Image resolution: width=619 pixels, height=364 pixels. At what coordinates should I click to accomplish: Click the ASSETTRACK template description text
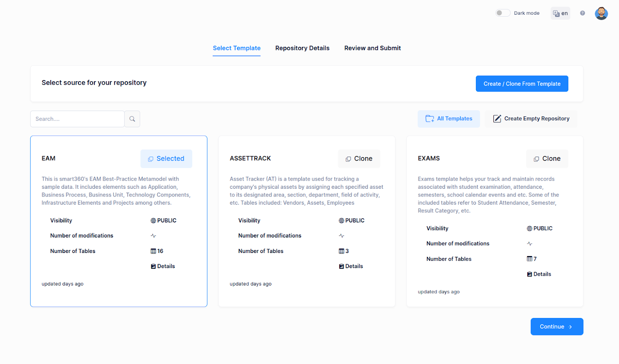(x=306, y=191)
